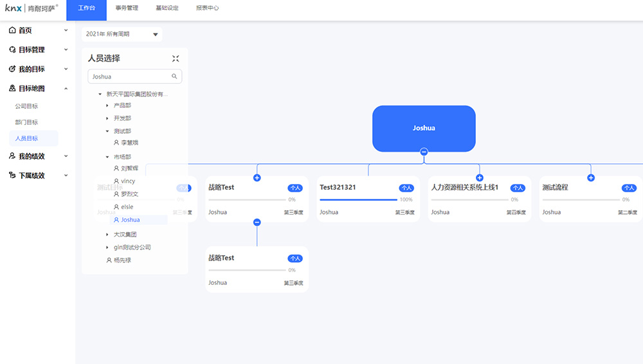Click the blue Joshua root node
643x364 pixels.
point(424,129)
